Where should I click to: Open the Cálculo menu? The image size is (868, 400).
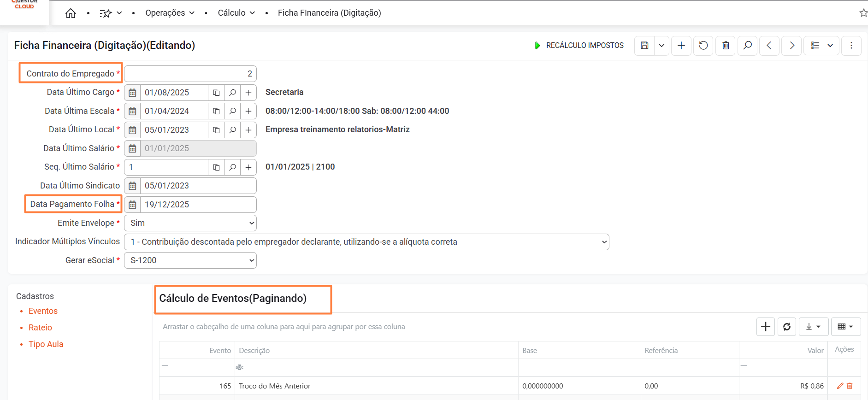[236, 13]
